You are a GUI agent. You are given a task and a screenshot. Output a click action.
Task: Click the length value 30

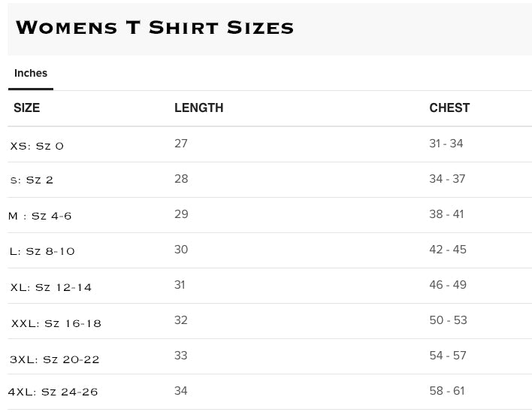point(181,250)
